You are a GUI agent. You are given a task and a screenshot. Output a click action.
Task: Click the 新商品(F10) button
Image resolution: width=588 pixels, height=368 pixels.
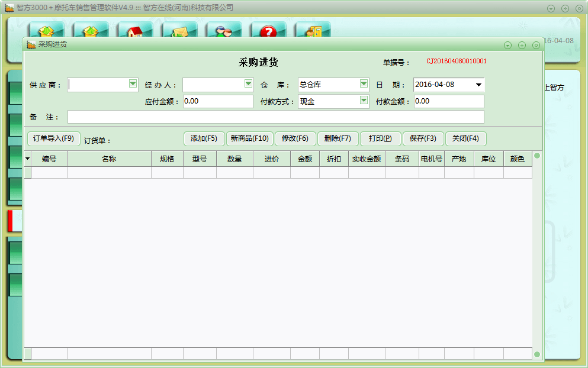point(249,138)
